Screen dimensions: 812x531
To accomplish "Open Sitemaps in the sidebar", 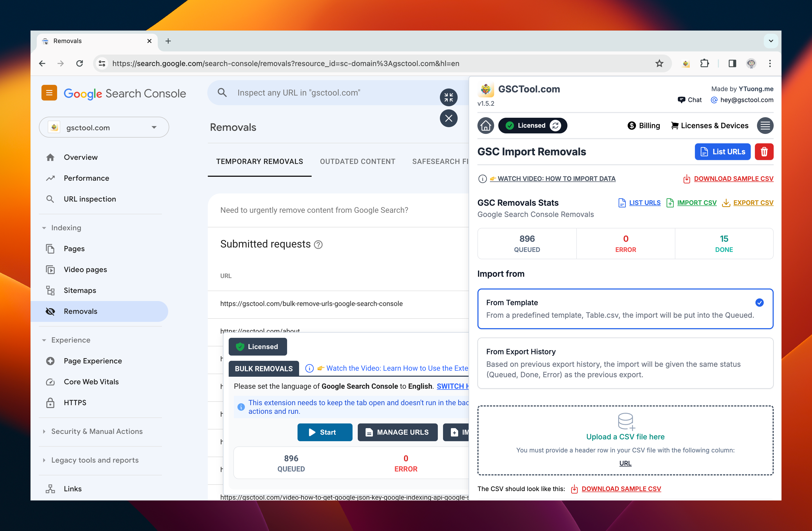I will tap(80, 290).
